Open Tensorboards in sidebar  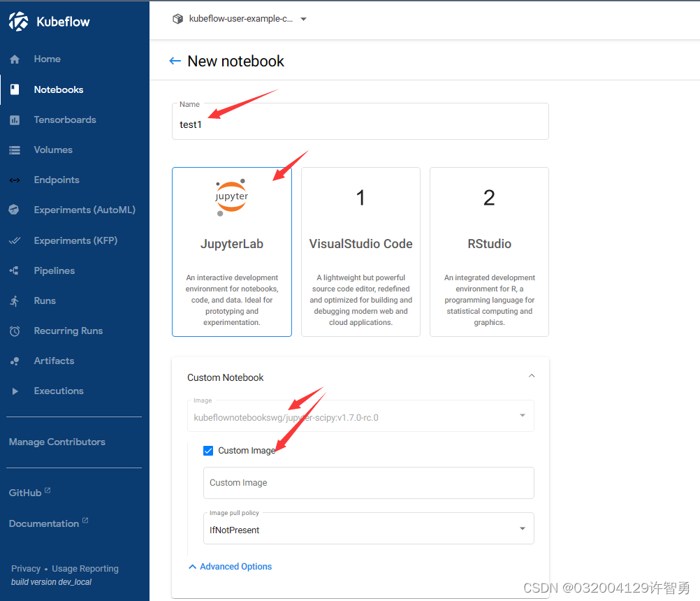pos(75,120)
